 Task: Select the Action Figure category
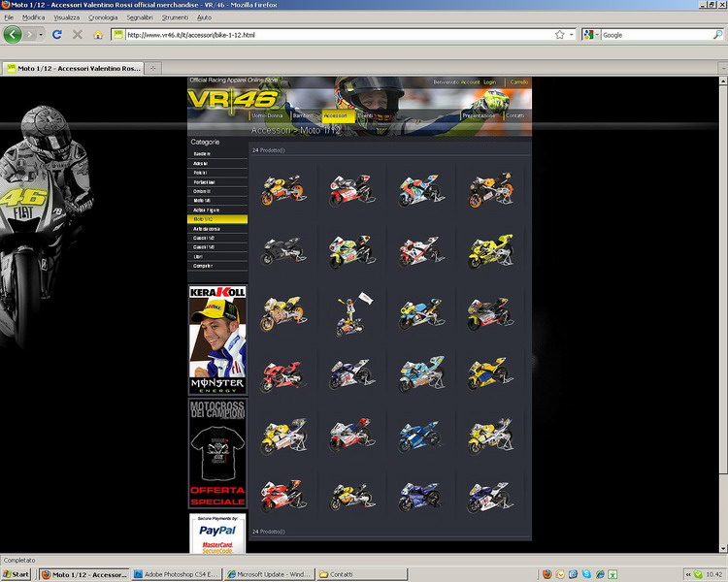point(217,210)
